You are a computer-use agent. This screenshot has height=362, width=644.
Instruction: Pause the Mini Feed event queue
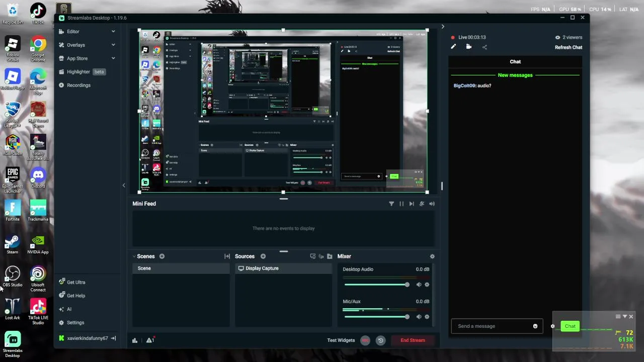coord(401,204)
